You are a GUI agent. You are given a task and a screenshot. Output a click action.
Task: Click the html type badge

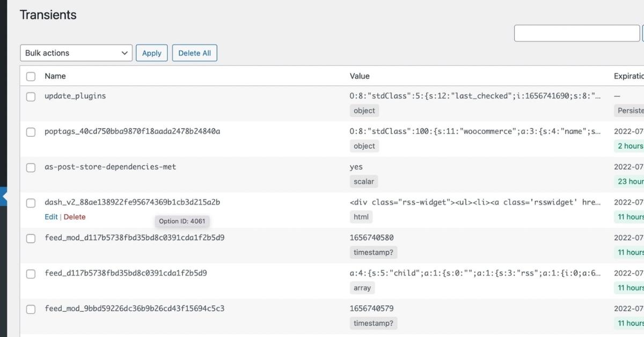point(361,217)
